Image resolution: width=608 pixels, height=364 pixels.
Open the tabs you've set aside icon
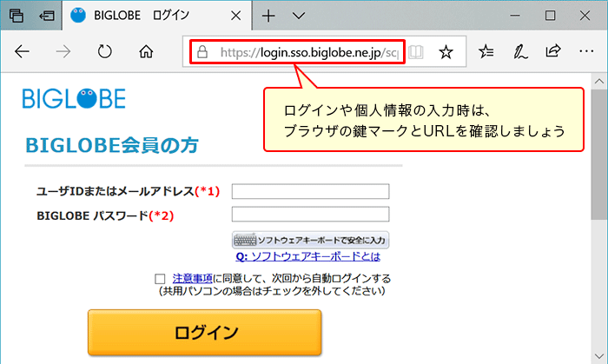click(17, 16)
